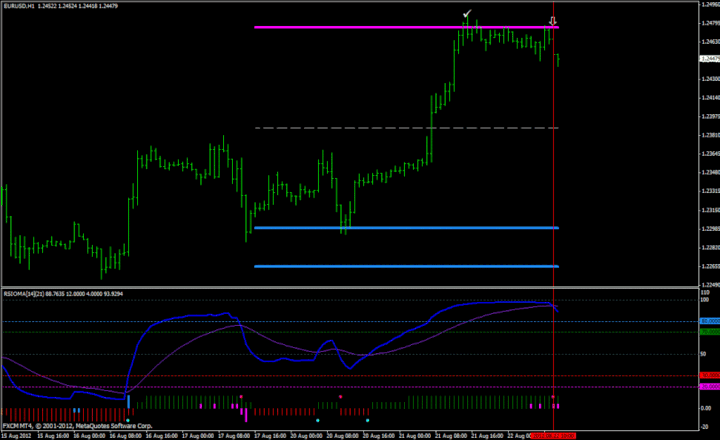Select the magenta horizontal resistance line
The width and height of the screenshot is (720, 440).
tap(406, 27)
